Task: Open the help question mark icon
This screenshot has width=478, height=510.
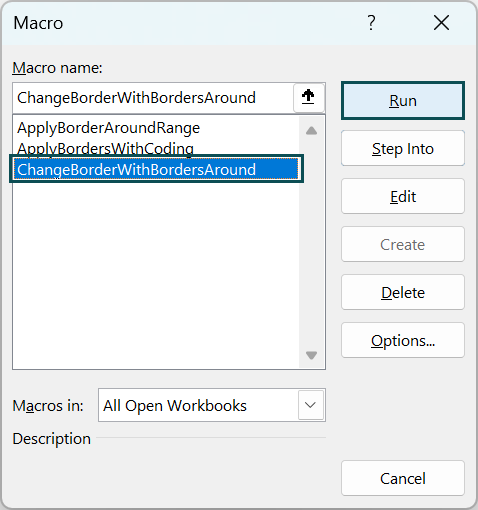Action: 371,23
